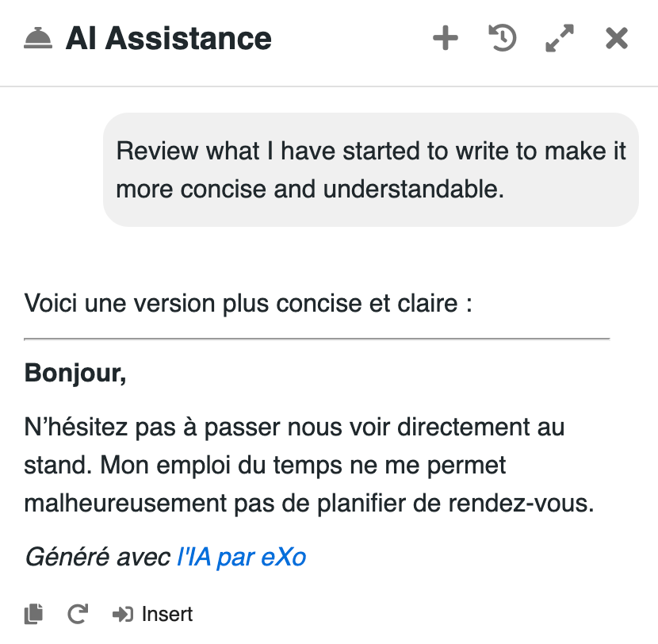Viewport: 658px width, 644px height.
Task: Click the italic "Généré avec" text
Action: (x=98, y=558)
